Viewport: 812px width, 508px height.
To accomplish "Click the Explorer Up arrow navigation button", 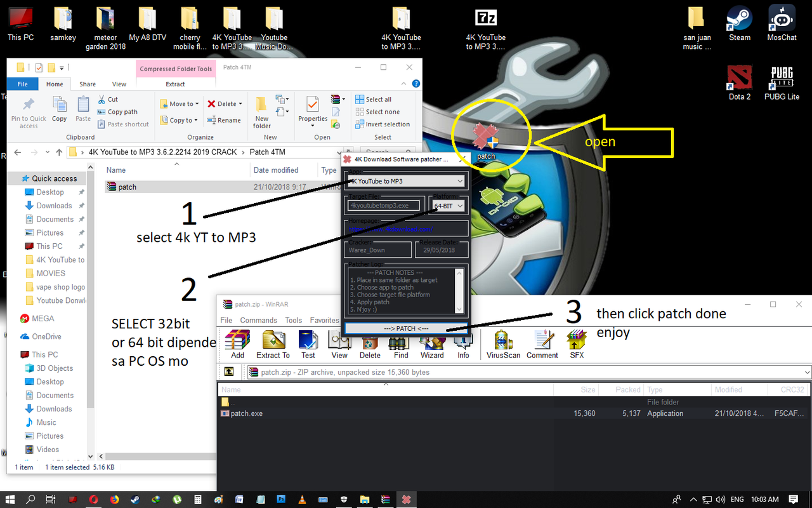I will pyautogui.click(x=59, y=152).
